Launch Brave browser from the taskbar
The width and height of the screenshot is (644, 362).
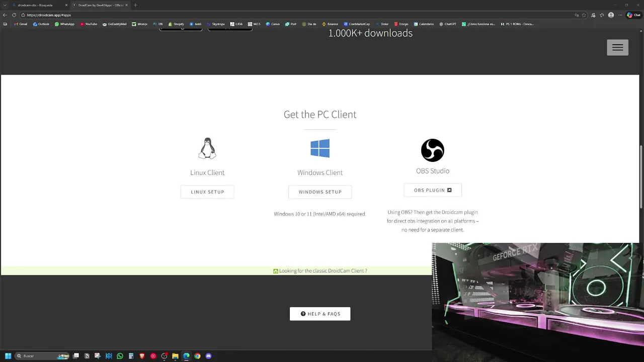point(142,356)
